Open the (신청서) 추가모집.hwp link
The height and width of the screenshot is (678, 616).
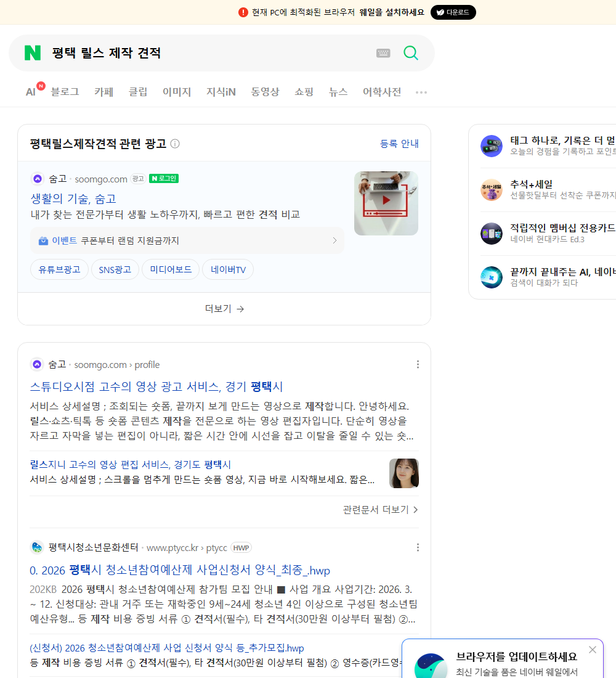(167, 648)
